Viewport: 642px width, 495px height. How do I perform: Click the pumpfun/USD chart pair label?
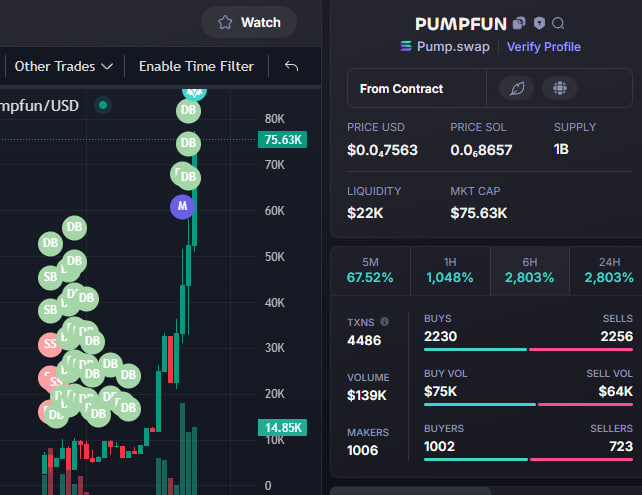click(39, 106)
